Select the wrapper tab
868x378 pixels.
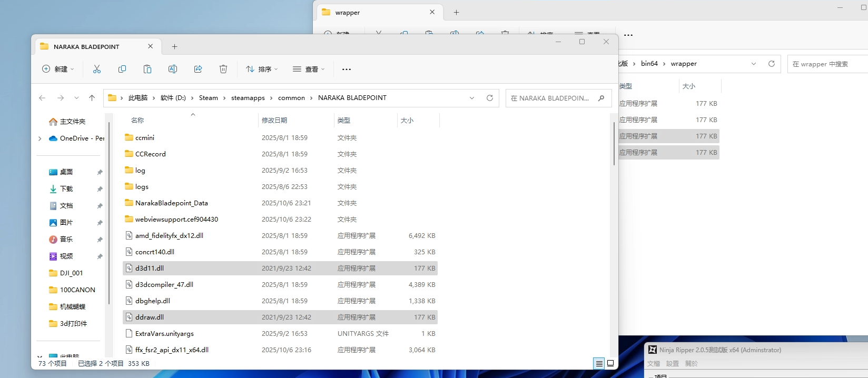coord(379,12)
